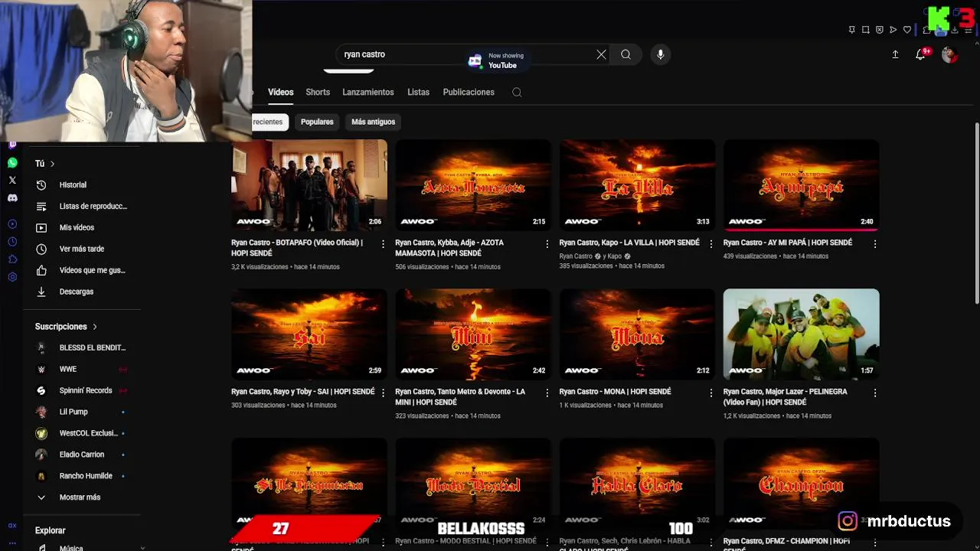The width and height of the screenshot is (980, 551).
Task: Open 'Ryan Castro - MONA | HOPI SENDÉ' title
Action: tap(616, 391)
